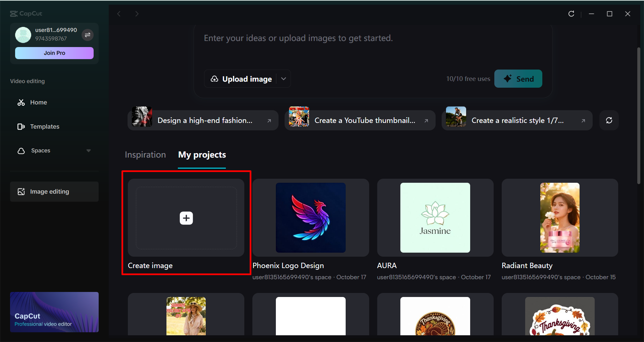Viewport: 644px width, 342px height.
Task: Click the space and date line under AURA
Action: tap(434, 277)
